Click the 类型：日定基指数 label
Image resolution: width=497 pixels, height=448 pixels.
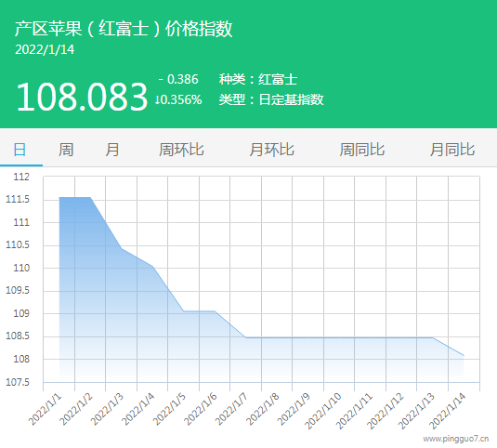(271, 99)
